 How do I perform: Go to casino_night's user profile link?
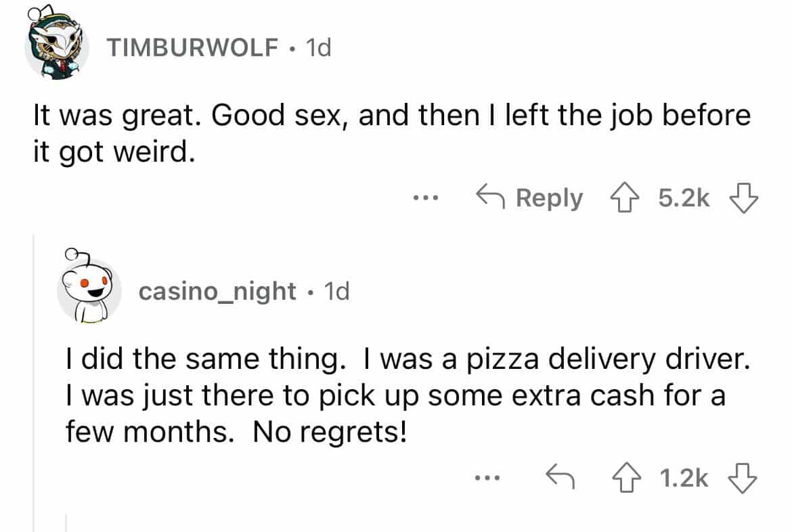click(217, 291)
